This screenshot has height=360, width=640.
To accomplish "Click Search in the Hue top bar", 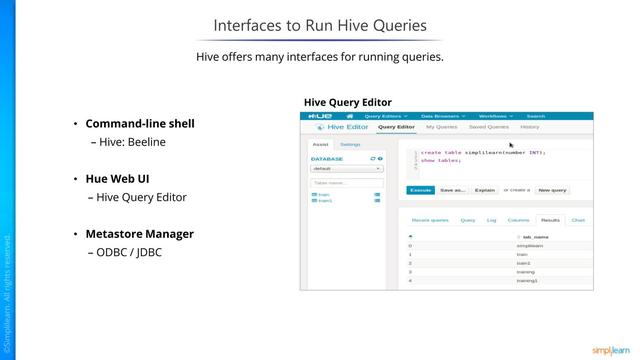I will point(536,116).
